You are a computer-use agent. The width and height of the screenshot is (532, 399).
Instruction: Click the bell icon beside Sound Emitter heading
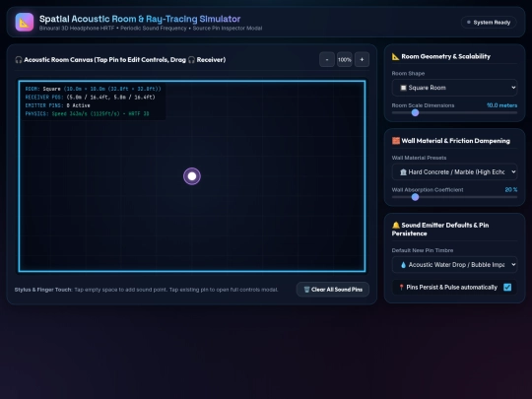tap(396, 225)
